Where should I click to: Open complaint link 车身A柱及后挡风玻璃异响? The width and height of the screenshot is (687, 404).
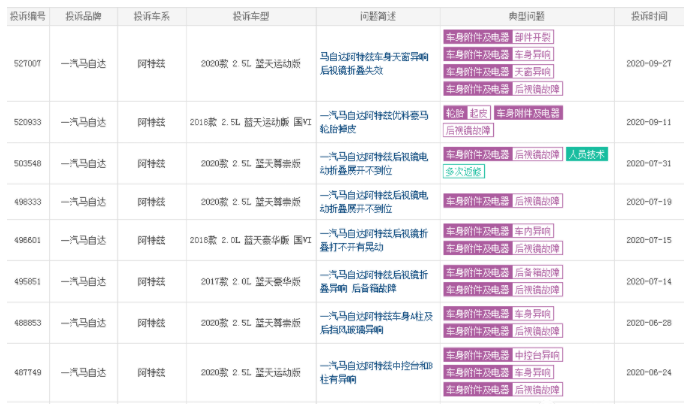pos(376,323)
